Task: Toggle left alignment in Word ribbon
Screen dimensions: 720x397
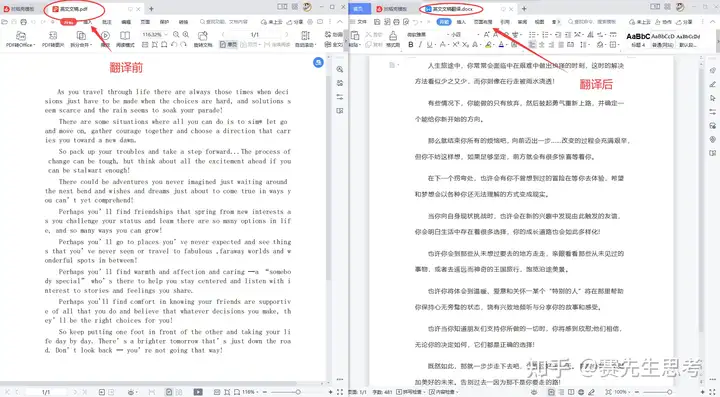Action: pos(532,45)
